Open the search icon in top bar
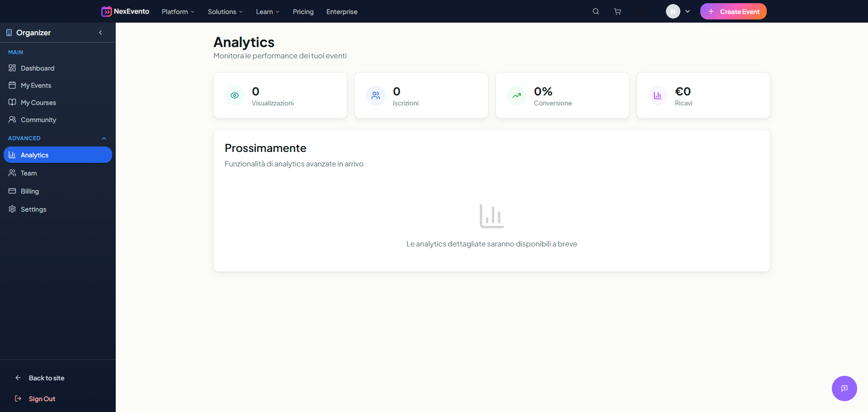 coord(595,11)
